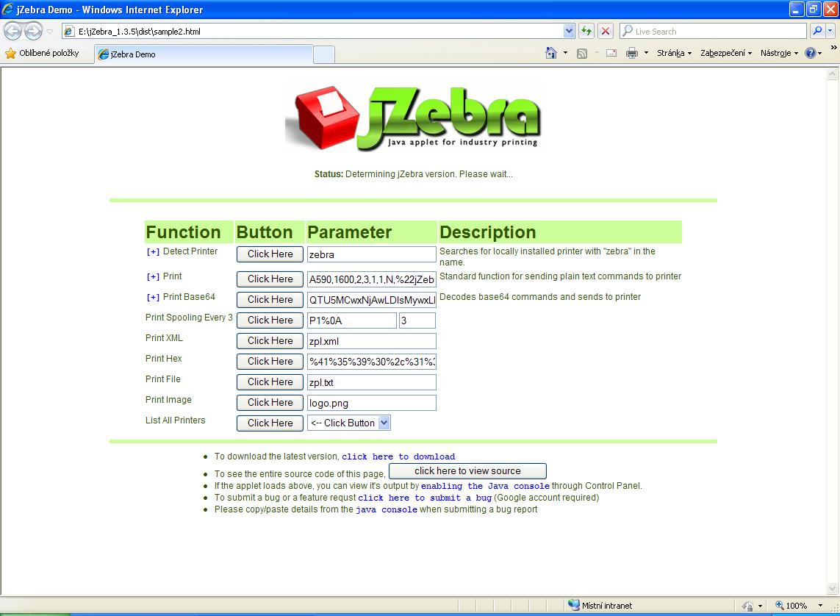Click the P1%0A spooling parameter field
The height and width of the screenshot is (616, 840).
coord(351,320)
